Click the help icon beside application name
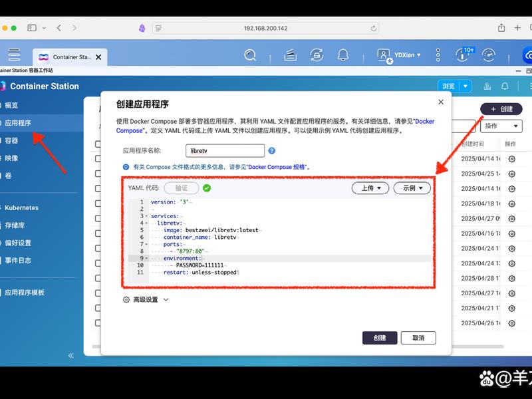This screenshot has height=399, width=532. [272, 151]
